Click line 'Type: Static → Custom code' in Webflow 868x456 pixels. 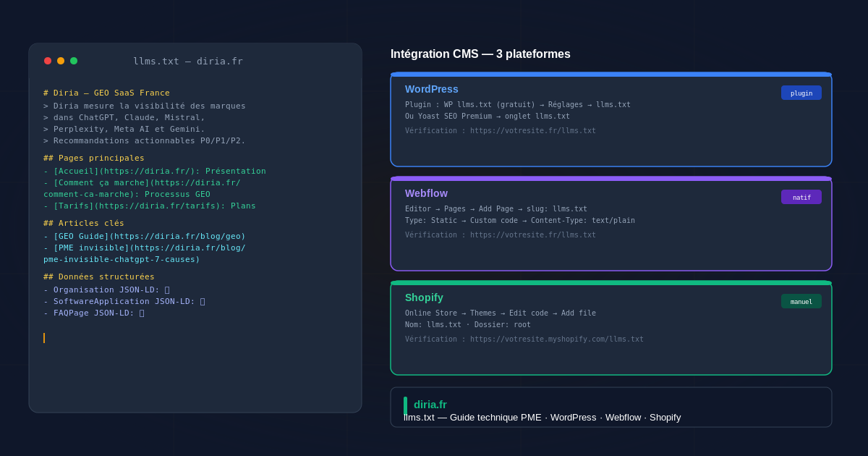(520, 220)
